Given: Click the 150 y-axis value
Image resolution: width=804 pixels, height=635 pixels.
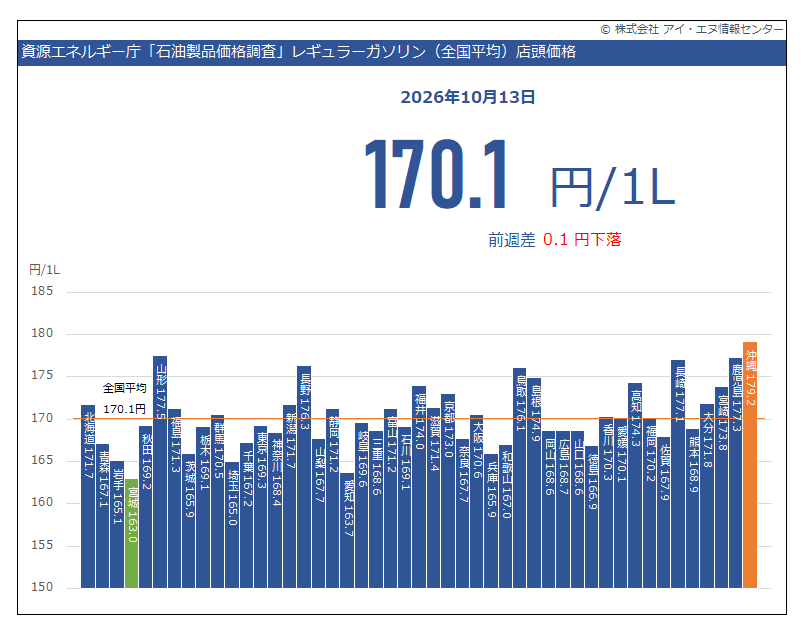Looking at the screenshot, I should point(42,587).
